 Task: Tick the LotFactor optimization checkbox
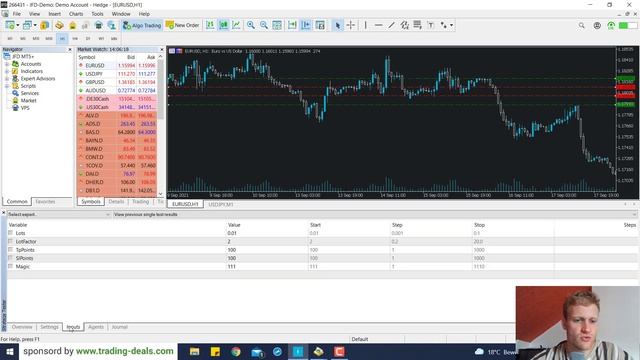[11, 241]
